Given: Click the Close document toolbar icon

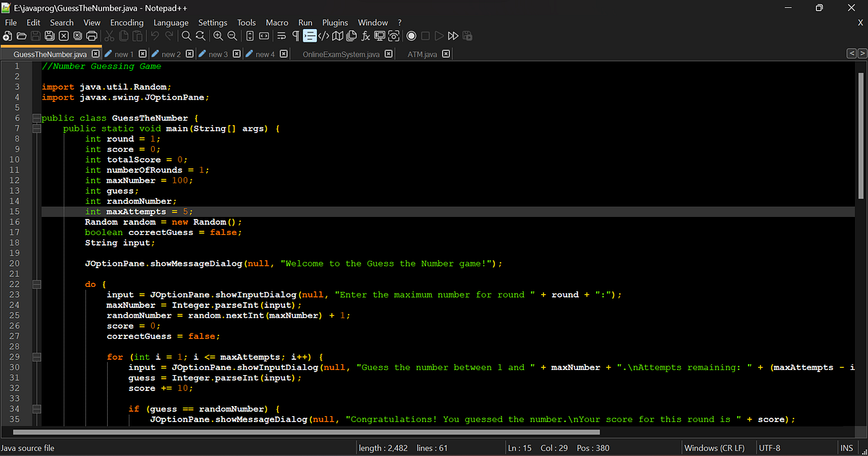Looking at the screenshot, I should pos(64,35).
